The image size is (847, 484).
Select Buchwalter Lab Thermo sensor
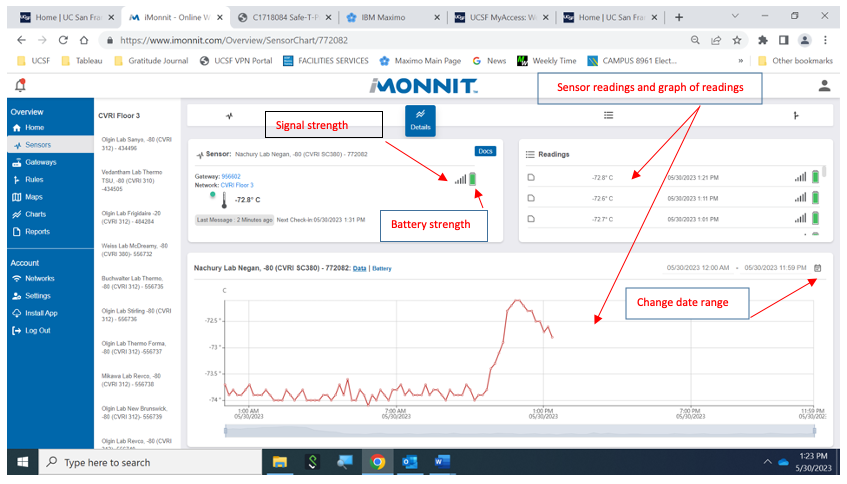(132, 283)
